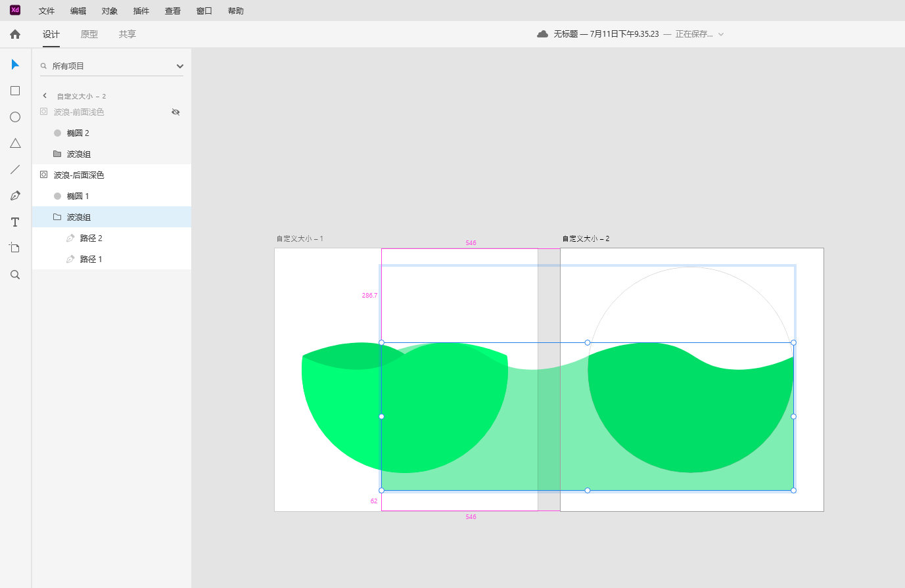This screenshot has width=905, height=588.
Task: Select the Select (arrow) tool
Action: [15, 64]
